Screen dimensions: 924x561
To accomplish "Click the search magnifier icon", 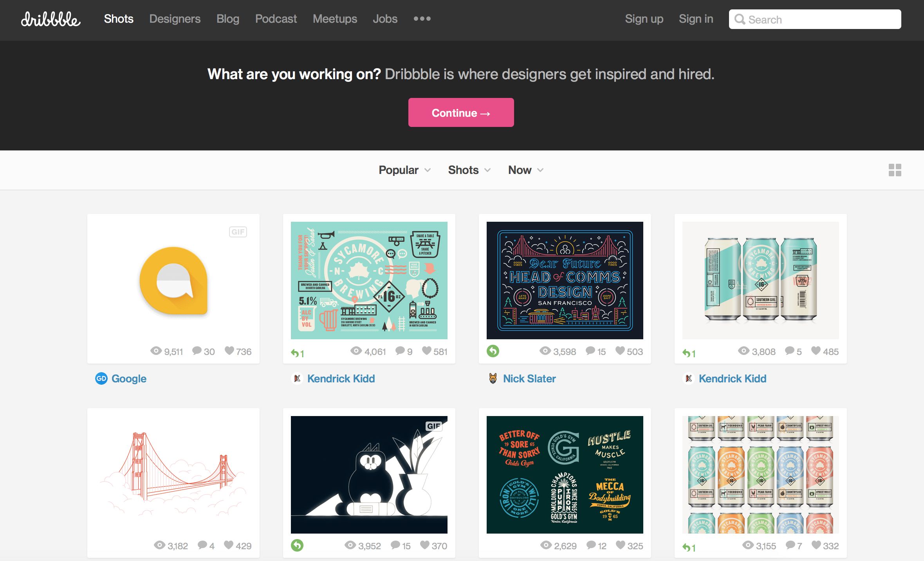I will click(740, 19).
